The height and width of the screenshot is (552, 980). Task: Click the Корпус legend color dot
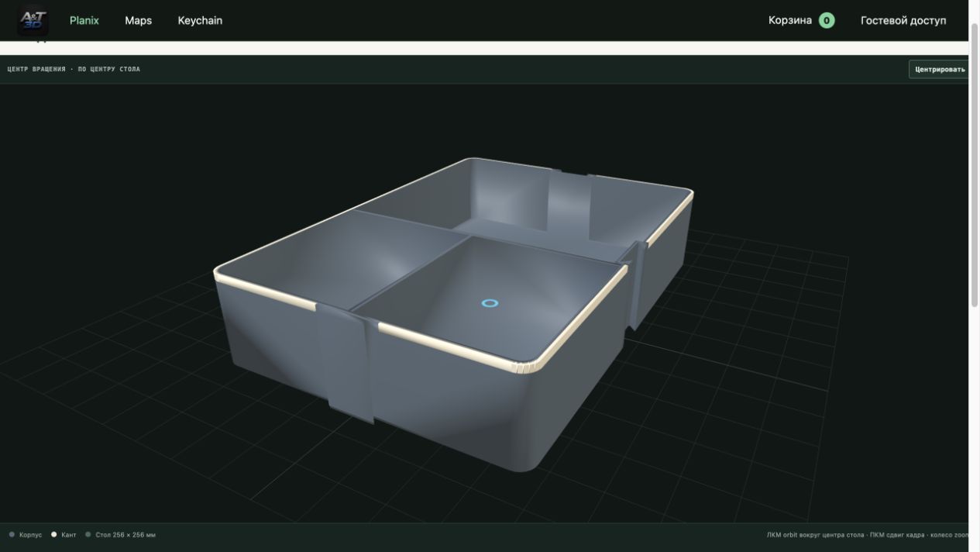coord(12,534)
